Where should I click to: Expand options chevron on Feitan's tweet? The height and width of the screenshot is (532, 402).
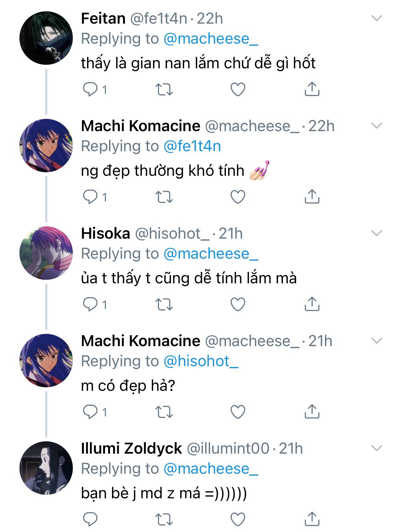tap(376, 18)
